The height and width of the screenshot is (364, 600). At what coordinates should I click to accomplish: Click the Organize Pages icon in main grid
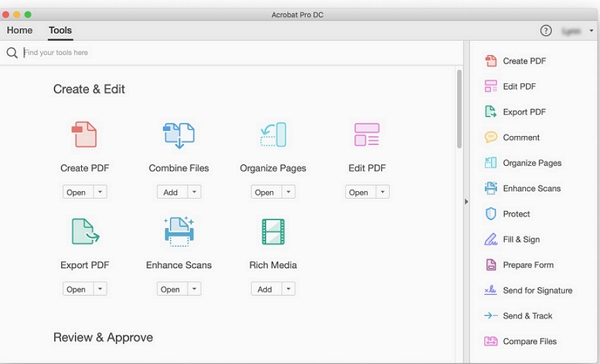click(273, 134)
